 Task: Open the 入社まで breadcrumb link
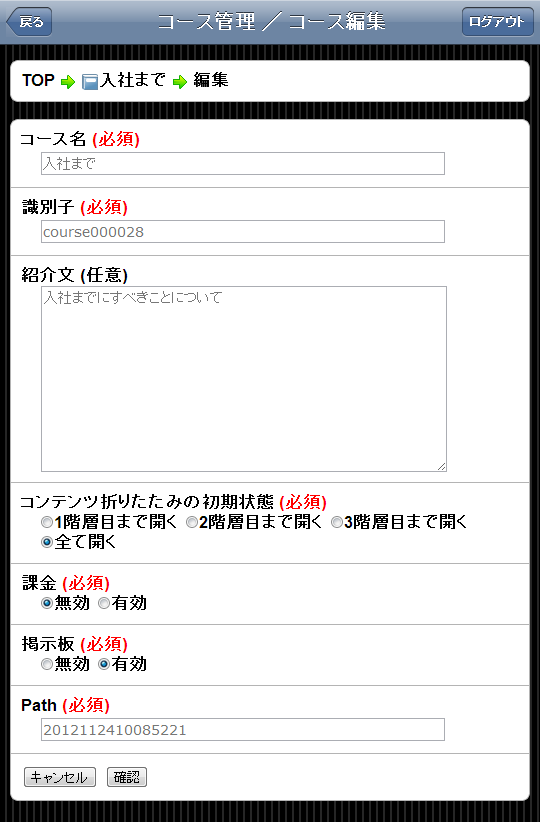(x=133, y=81)
